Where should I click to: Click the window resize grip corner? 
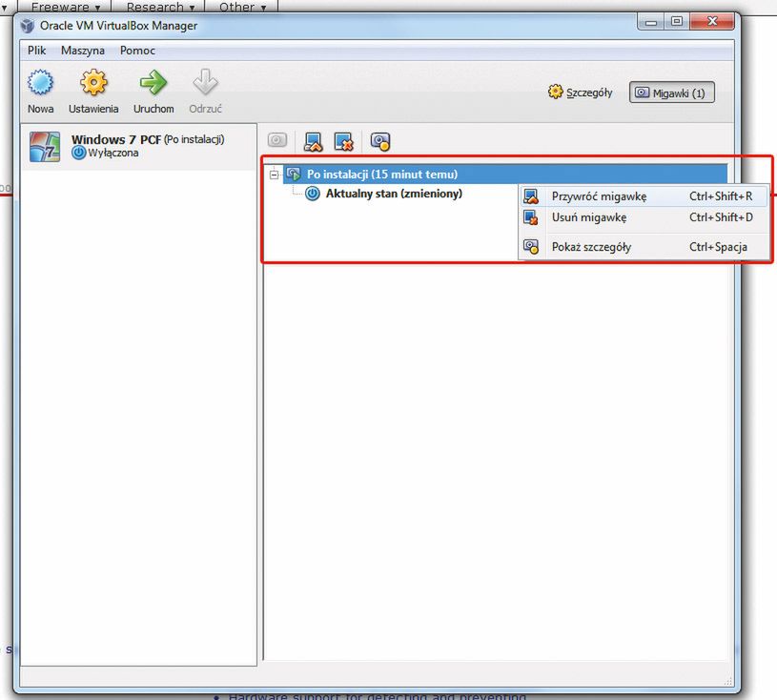coord(728,681)
